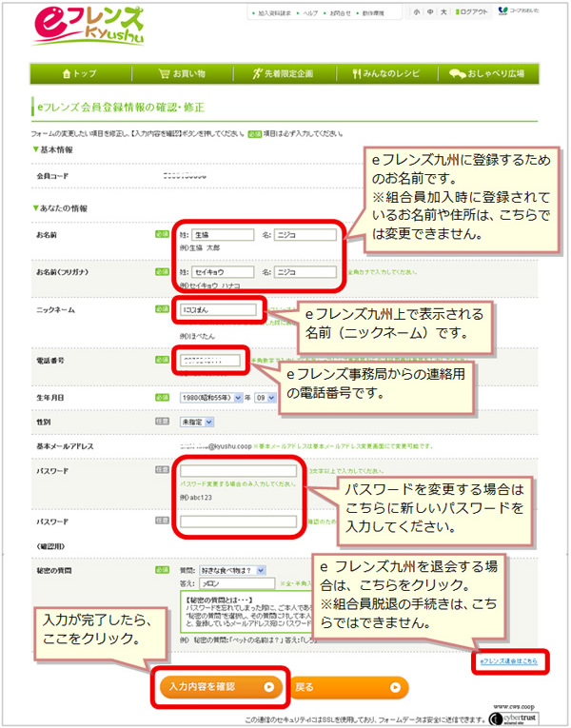Open the お買い物 navigation item
571x728 pixels.
[x=183, y=73]
